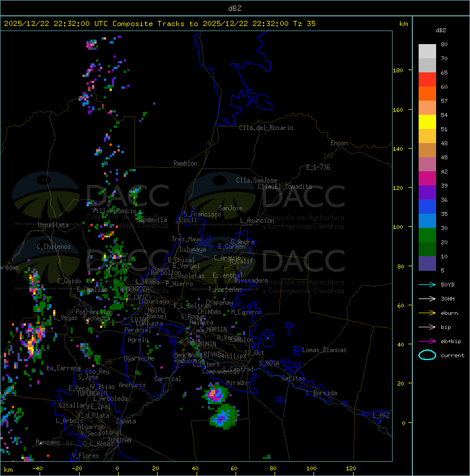Click the white 30HM arrow in legend
Screen dimensions: 470x476
427,299
